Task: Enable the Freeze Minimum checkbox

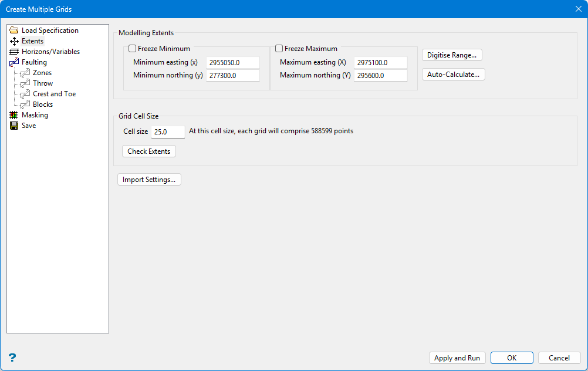Action: (x=133, y=49)
